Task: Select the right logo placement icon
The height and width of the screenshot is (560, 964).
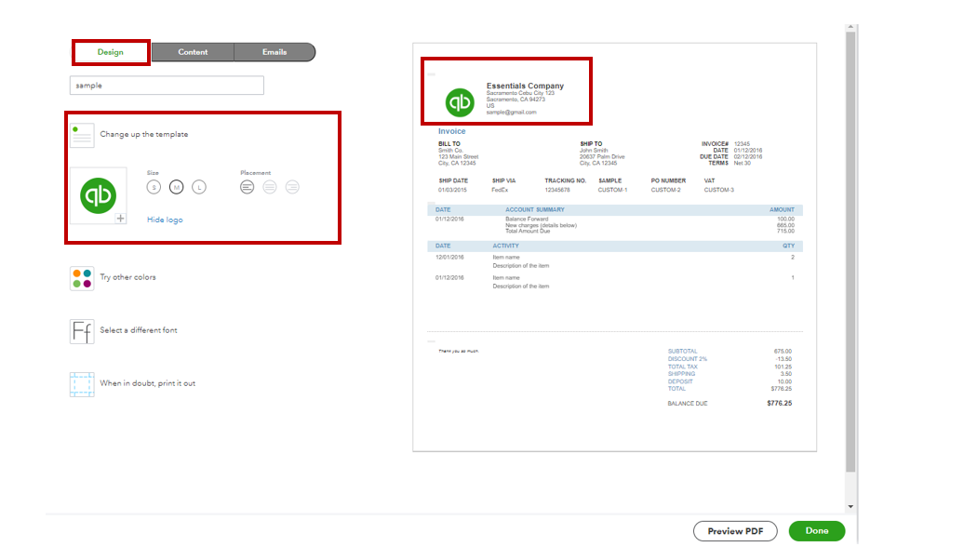Action: point(293,186)
